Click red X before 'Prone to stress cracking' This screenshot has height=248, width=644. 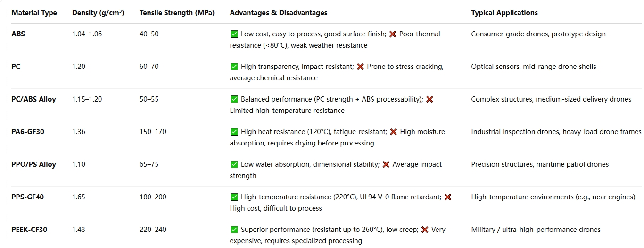point(360,67)
